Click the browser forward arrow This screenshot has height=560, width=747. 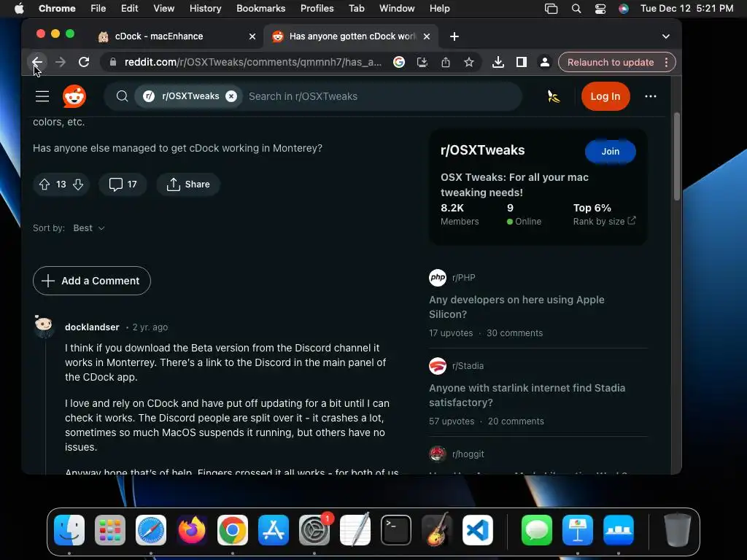[61, 62]
